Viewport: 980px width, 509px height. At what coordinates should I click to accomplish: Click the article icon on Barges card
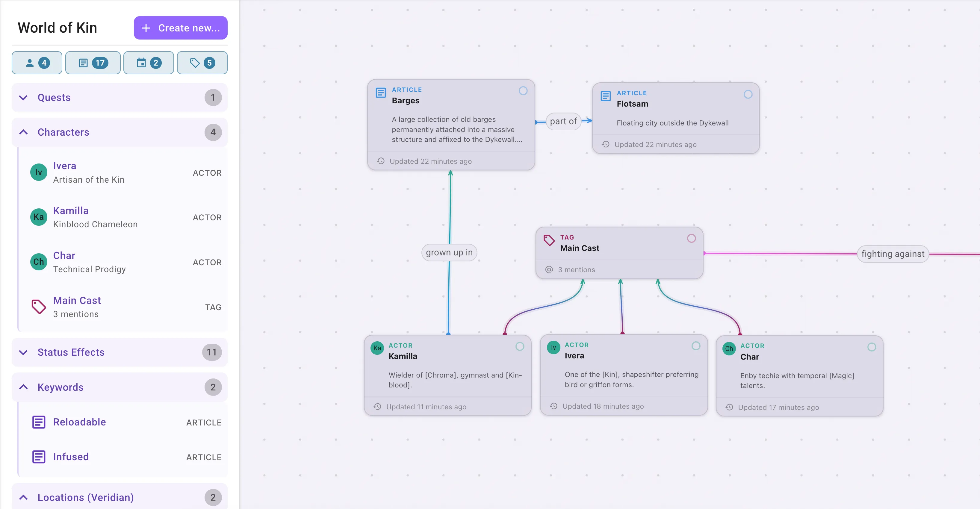(x=380, y=93)
